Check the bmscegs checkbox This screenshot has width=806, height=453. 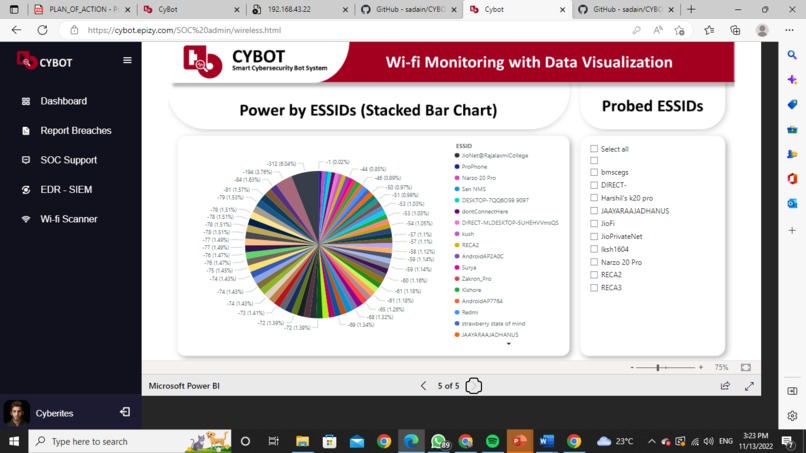point(594,172)
